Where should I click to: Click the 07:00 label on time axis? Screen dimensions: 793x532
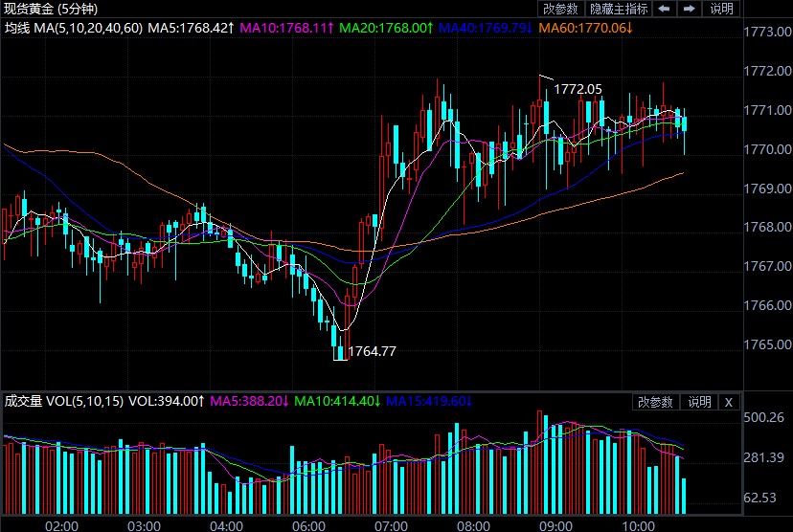391,525
